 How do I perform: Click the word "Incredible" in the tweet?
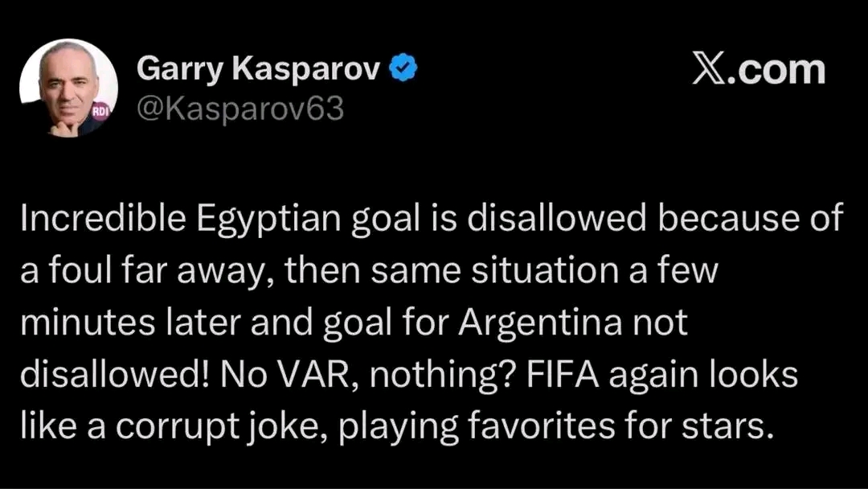[x=103, y=218]
